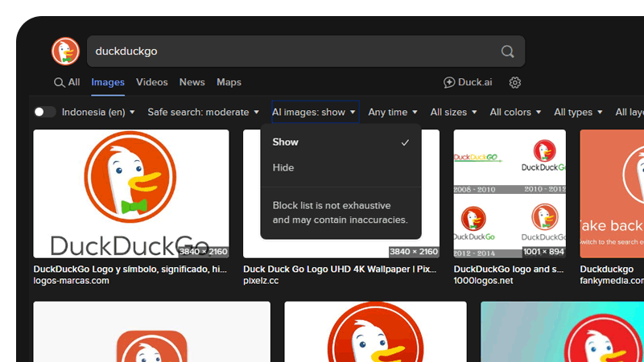644x362 pixels.
Task: Open the 1000logos.net logo history thumbnail
Action: pos(510,194)
